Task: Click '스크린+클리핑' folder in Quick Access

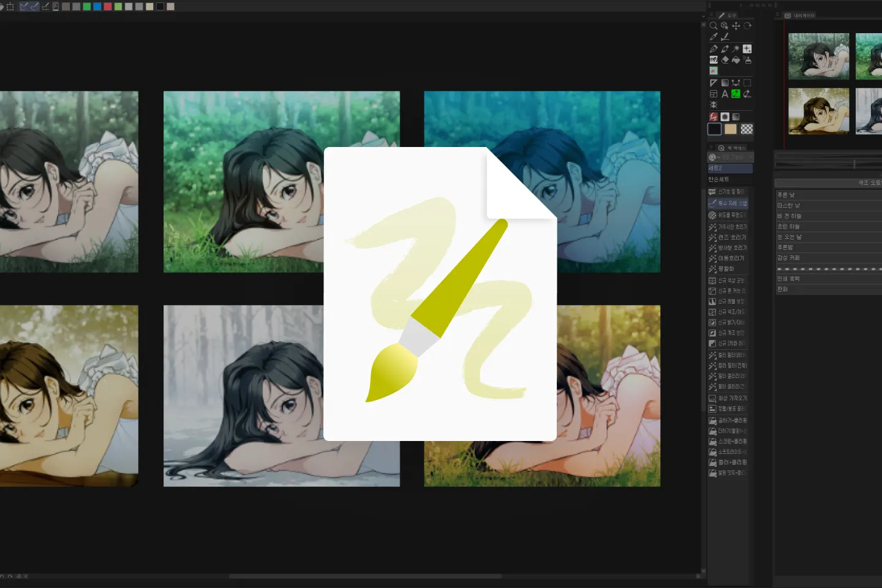Action: (728, 441)
